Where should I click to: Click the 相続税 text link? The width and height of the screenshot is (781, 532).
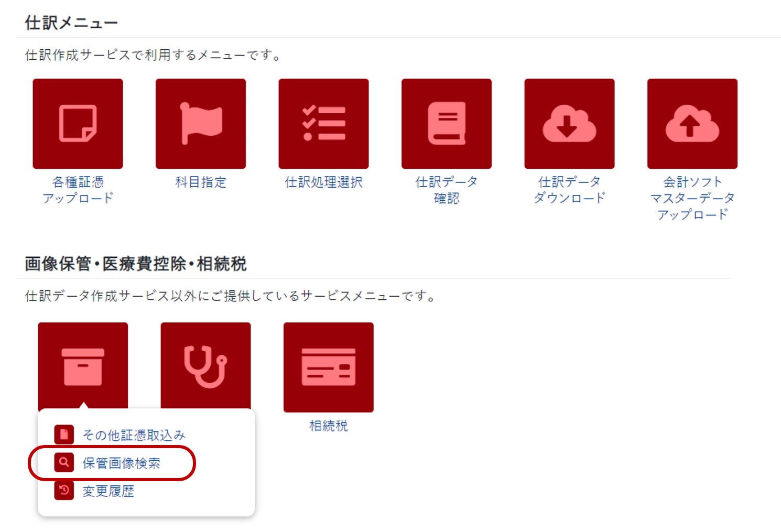(329, 426)
